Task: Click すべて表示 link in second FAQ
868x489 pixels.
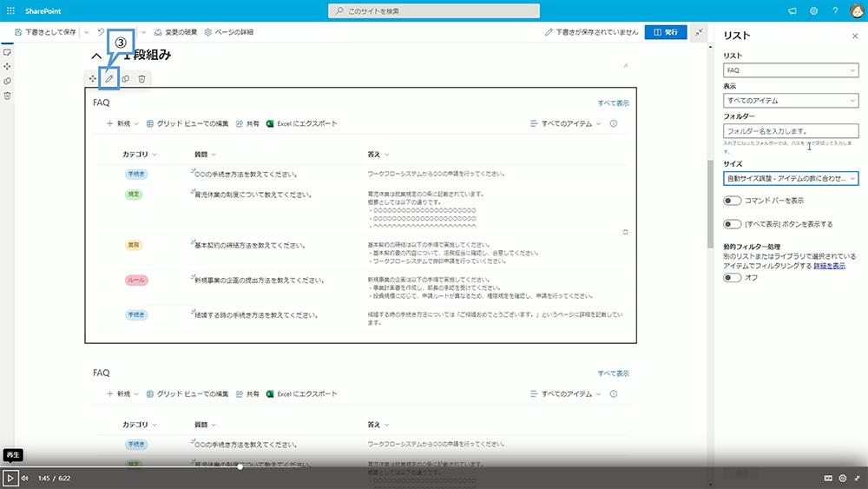Action: [614, 373]
